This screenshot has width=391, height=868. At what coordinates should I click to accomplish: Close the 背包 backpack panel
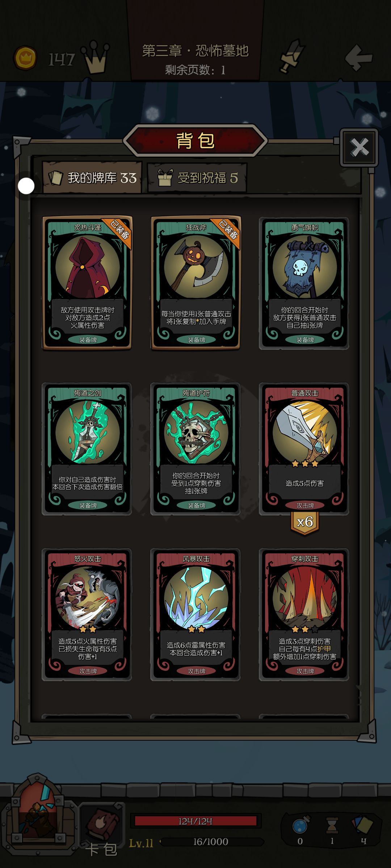tap(359, 147)
